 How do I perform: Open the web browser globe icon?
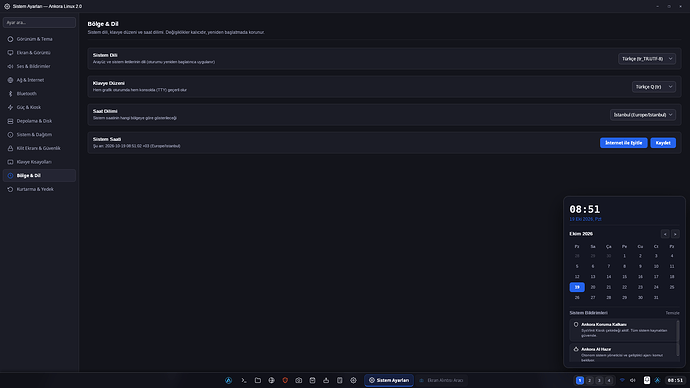[x=271, y=381]
